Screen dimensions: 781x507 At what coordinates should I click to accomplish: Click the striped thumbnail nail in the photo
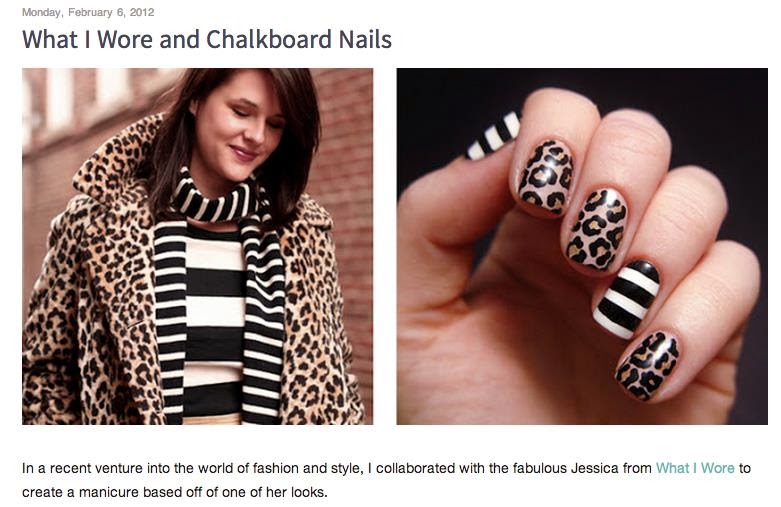pos(493,136)
